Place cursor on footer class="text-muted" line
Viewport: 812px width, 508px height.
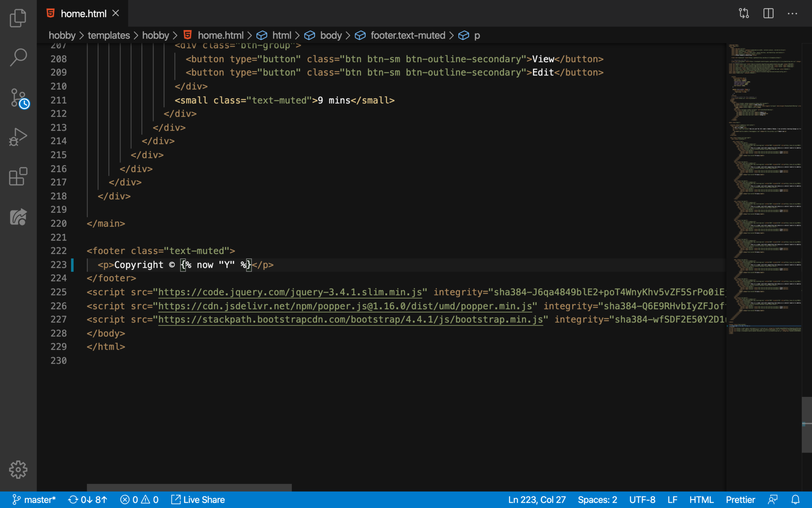point(161,251)
